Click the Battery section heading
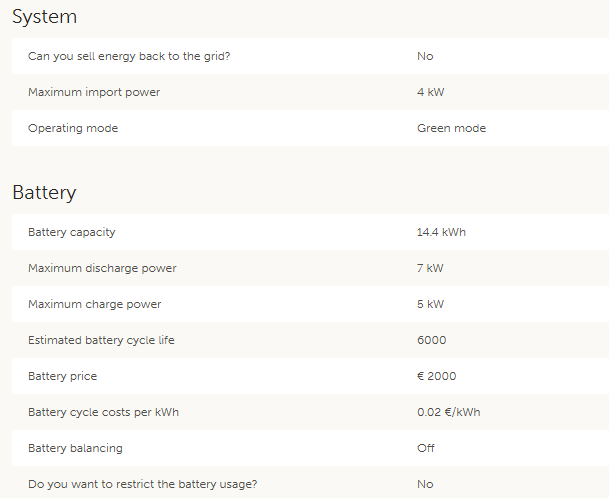The height and width of the screenshot is (498, 609). (x=45, y=192)
